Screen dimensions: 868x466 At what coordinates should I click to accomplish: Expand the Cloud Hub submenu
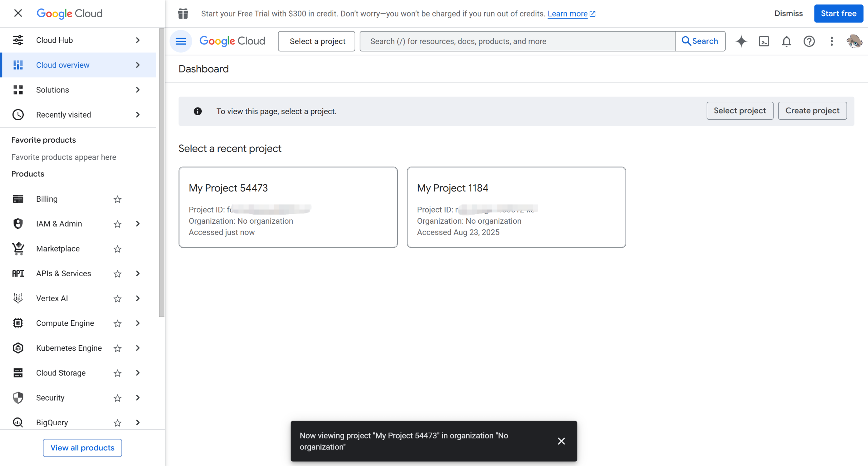[x=138, y=40]
